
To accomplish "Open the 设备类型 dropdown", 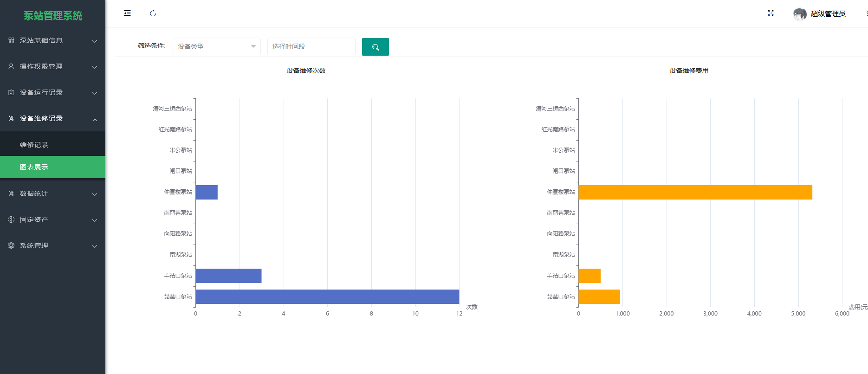I will pos(217,46).
